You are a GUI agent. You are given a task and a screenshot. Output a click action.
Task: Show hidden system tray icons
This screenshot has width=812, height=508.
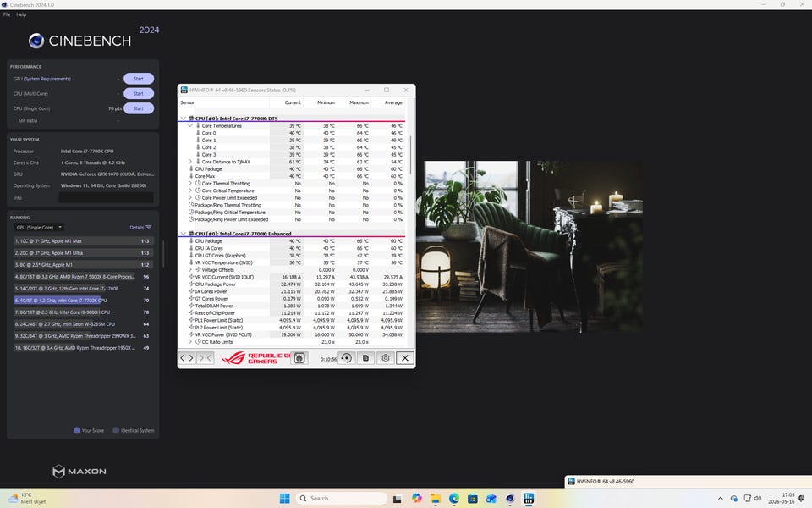tap(720, 498)
